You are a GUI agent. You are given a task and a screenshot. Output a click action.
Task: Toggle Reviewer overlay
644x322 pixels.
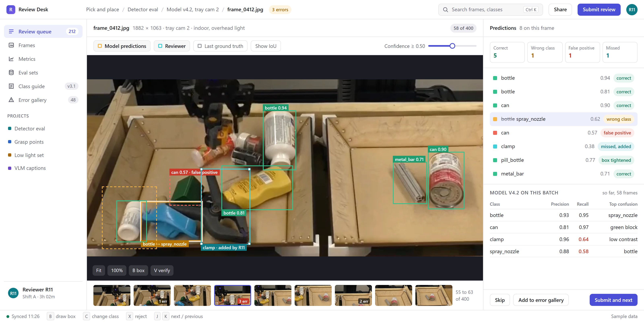click(x=172, y=46)
